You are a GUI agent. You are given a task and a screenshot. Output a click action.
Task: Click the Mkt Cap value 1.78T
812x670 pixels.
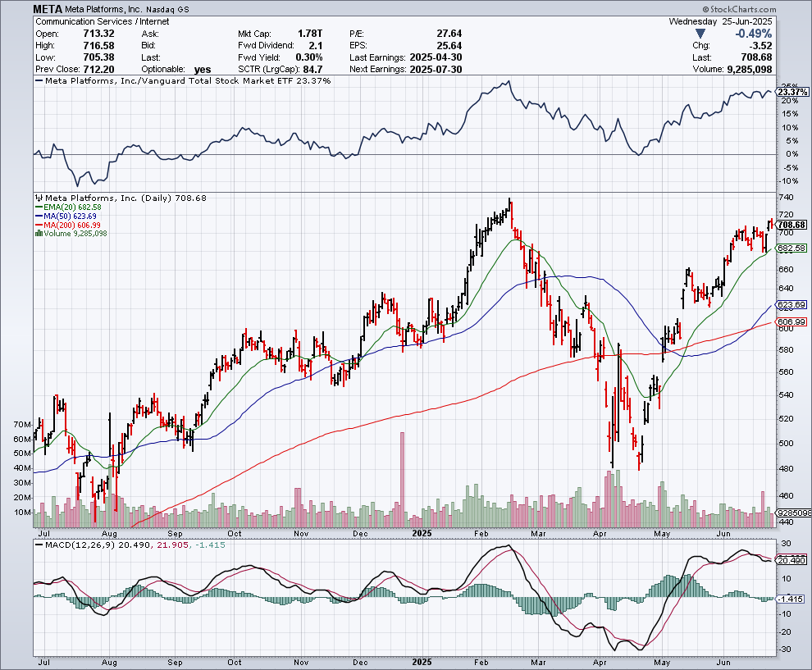pos(310,34)
